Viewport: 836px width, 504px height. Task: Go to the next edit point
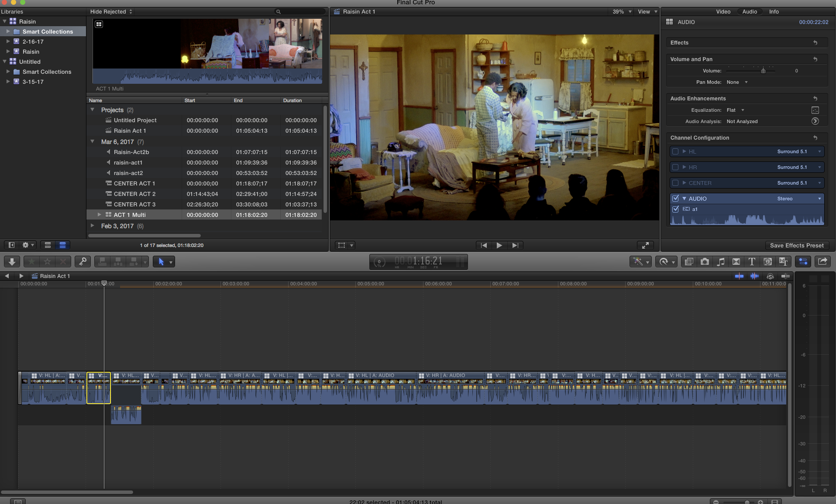click(x=515, y=245)
